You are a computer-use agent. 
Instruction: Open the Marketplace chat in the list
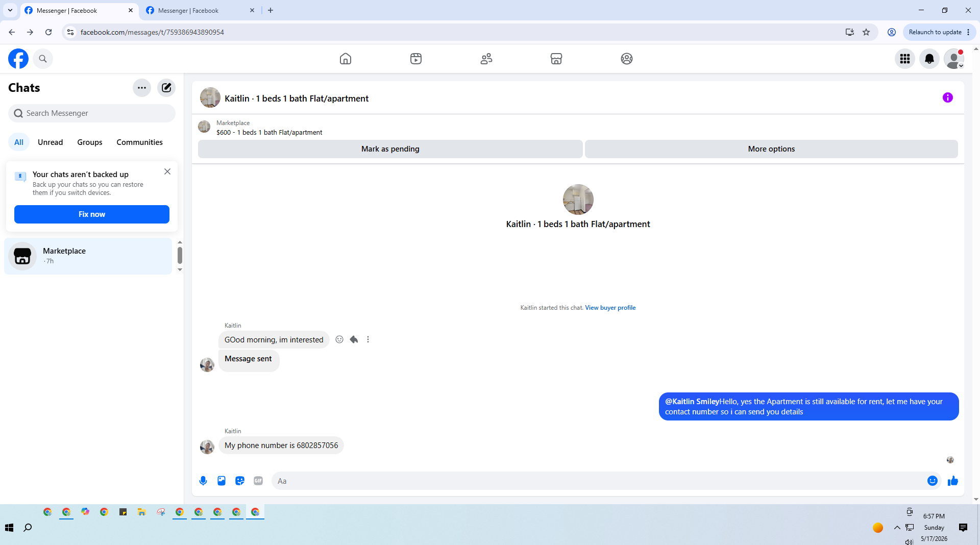(x=88, y=256)
